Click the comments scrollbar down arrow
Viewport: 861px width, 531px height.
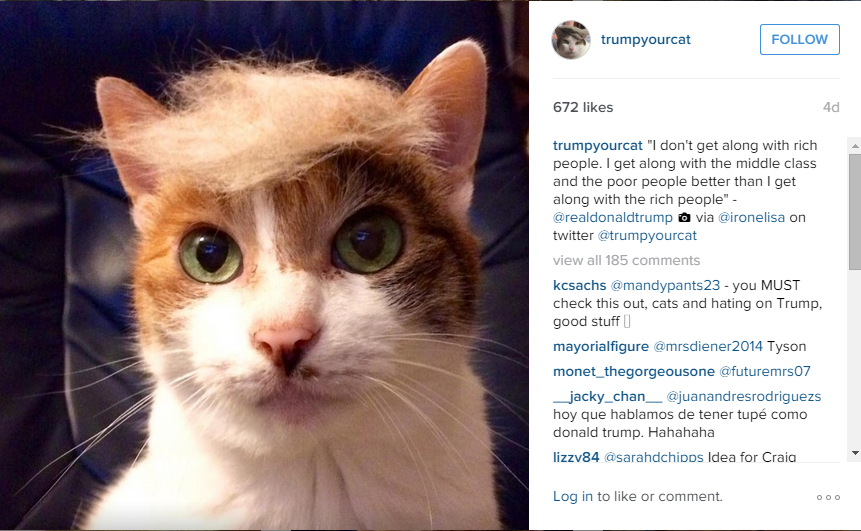855,453
